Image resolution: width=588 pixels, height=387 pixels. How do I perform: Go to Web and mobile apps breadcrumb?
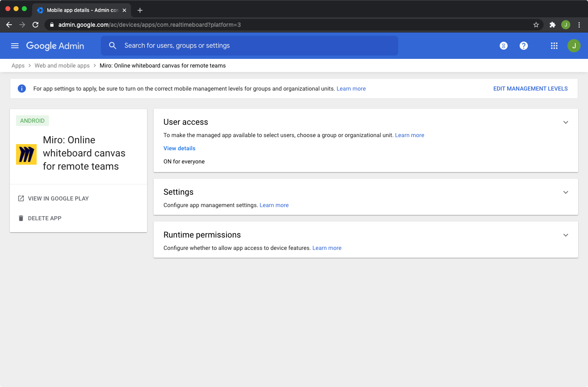[x=62, y=65]
